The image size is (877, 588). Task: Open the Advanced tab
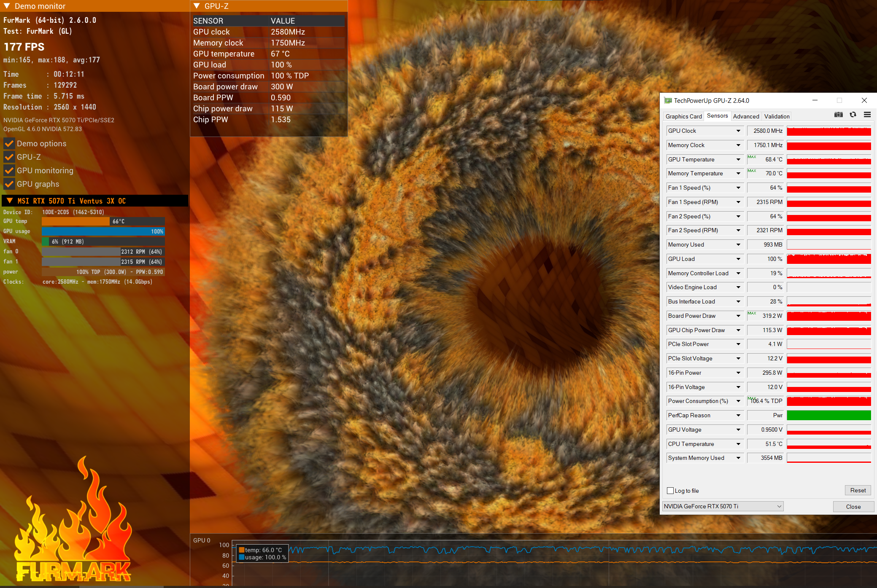coord(746,116)
